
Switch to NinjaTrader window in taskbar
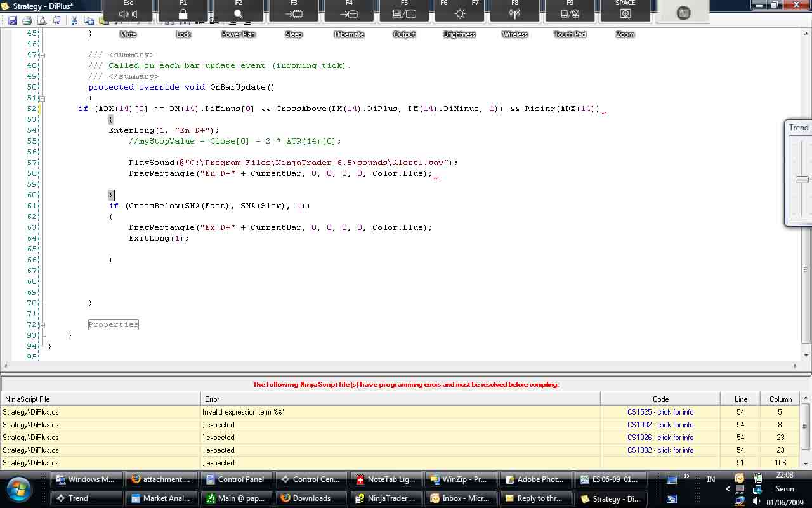(x=386, y=498)
